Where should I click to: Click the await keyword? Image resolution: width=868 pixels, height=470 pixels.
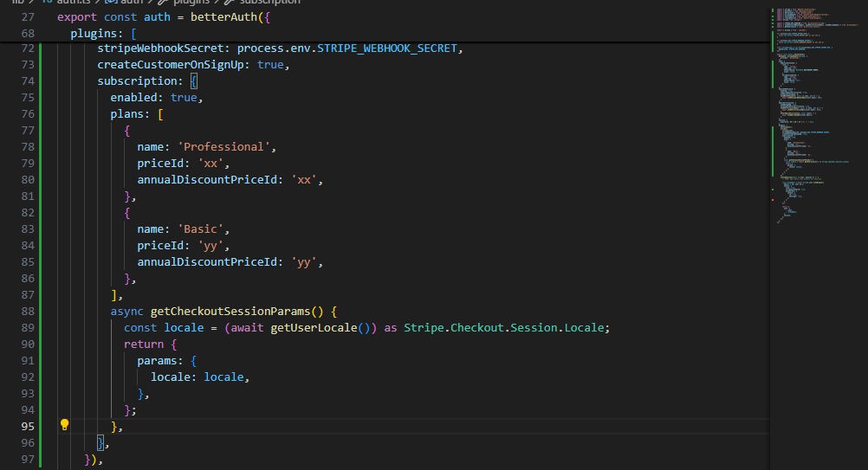pyautogui.click(x=247, y=328)
